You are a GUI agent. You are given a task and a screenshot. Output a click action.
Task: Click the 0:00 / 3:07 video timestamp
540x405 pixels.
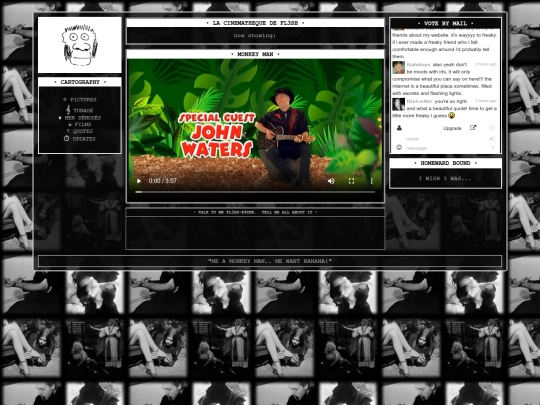(163, 181)
